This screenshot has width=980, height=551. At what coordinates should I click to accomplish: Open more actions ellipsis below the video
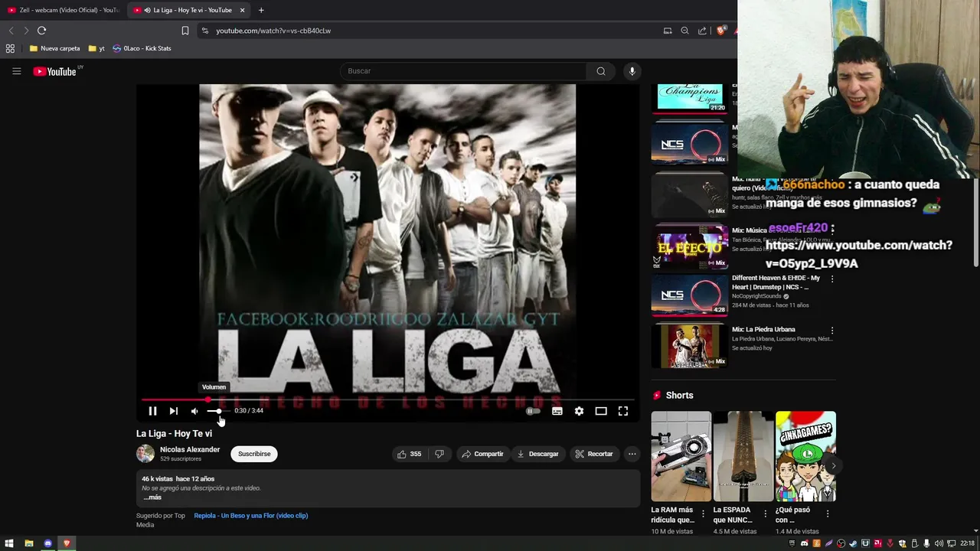632,454
